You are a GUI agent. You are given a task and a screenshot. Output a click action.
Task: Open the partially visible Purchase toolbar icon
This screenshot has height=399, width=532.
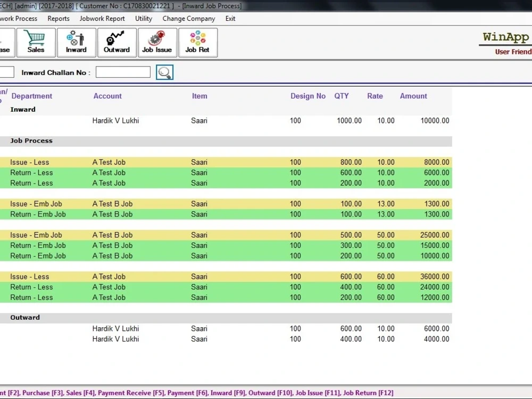pos(4,42)
